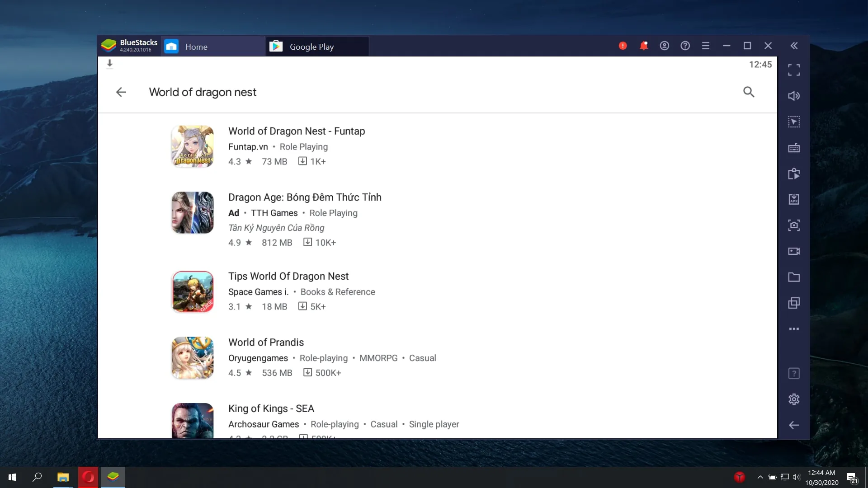The width and height of the screenshot is (868, 488).
Task: Open the multi-instance manager icon
Action: pos(794,303)
